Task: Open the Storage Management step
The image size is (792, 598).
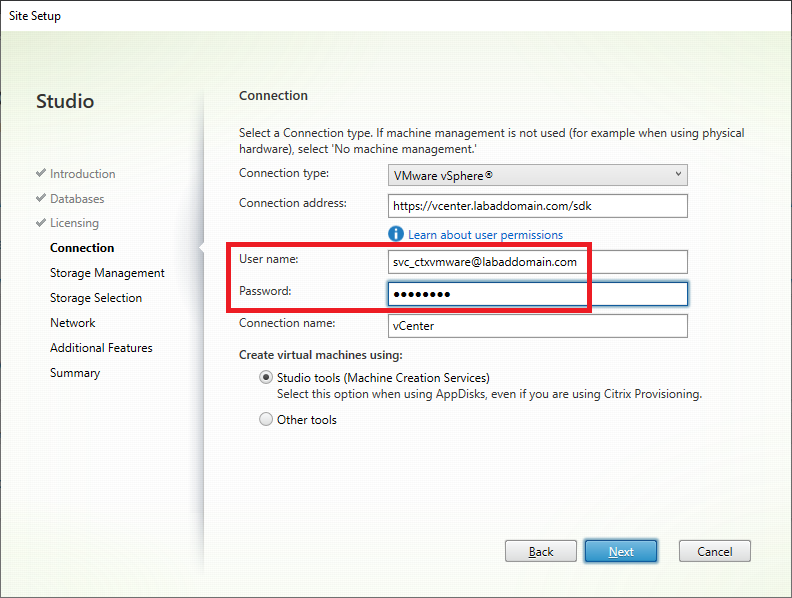Action: pos(107,273)
